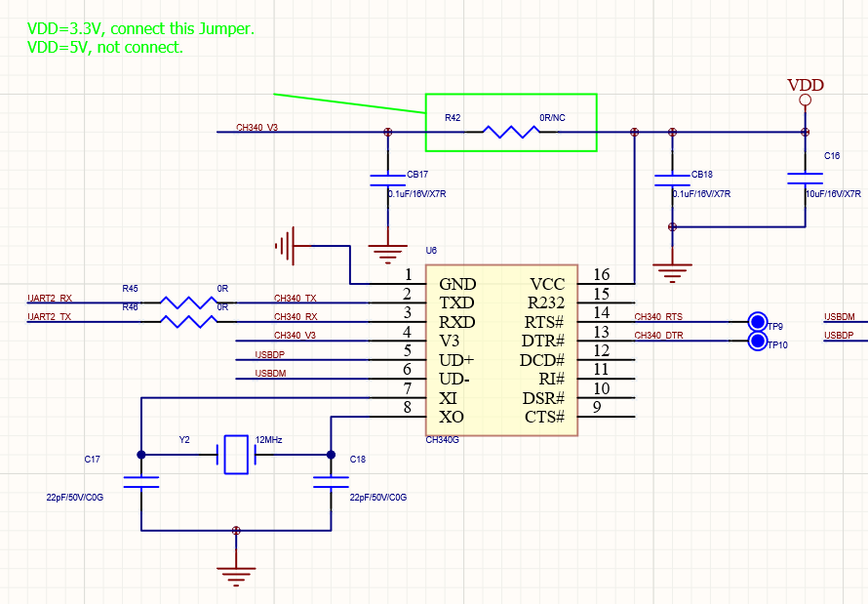Viewport: 868px width, 604px height.
Task: Click the UD+ pin name on U6
Action: pos(456,360)
